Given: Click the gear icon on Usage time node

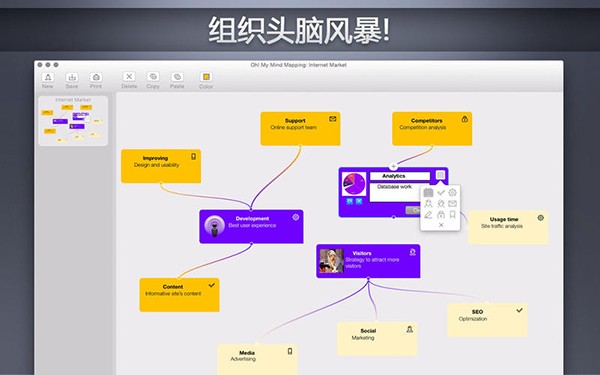Looking at the screenshot, I should pos(540,218).
